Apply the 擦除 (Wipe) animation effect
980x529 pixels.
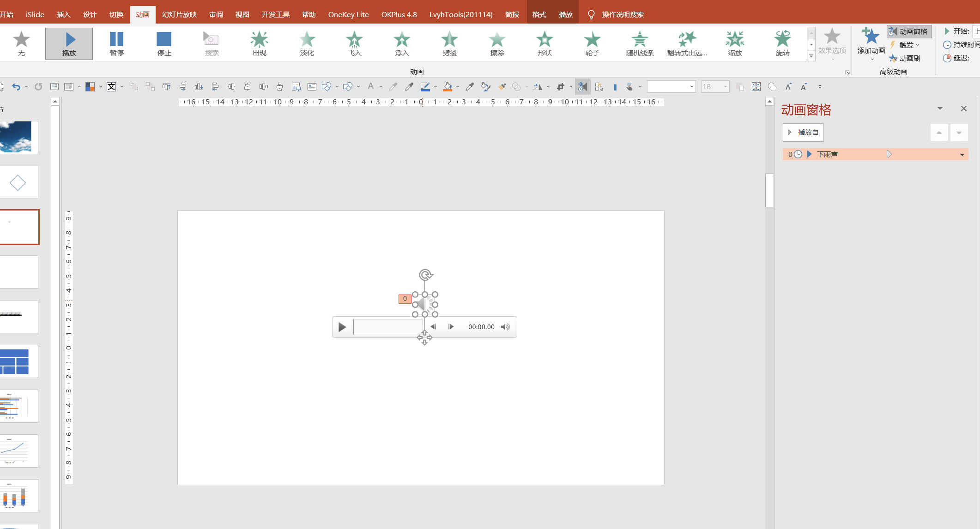497,44
